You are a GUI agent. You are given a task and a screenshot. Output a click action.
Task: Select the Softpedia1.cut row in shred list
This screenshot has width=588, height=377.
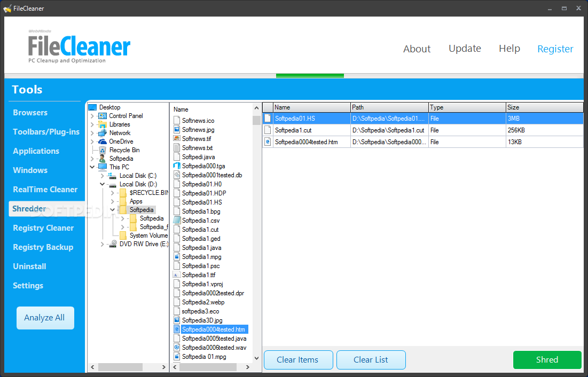point(423,130)
